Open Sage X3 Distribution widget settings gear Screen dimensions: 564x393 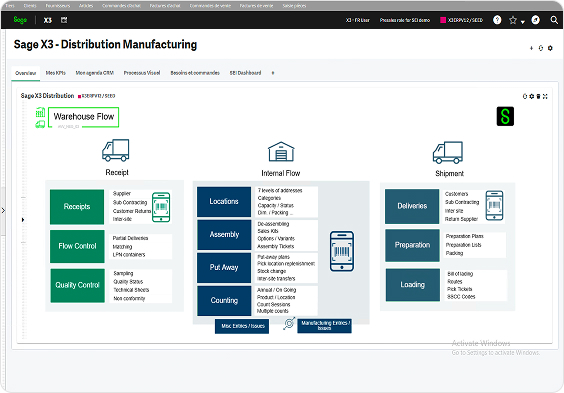(x=532, y=96)
